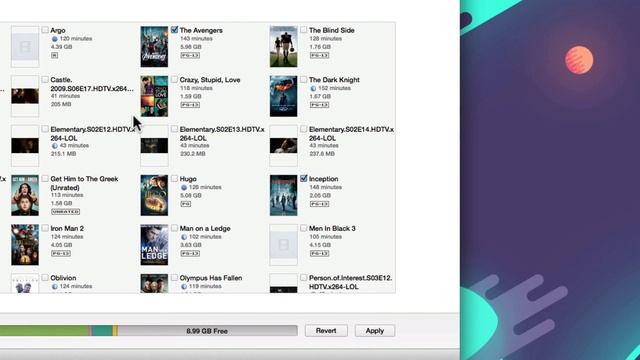
Task: Select Elementary S02E12 video thumbnail
Action: coord(25,146)
